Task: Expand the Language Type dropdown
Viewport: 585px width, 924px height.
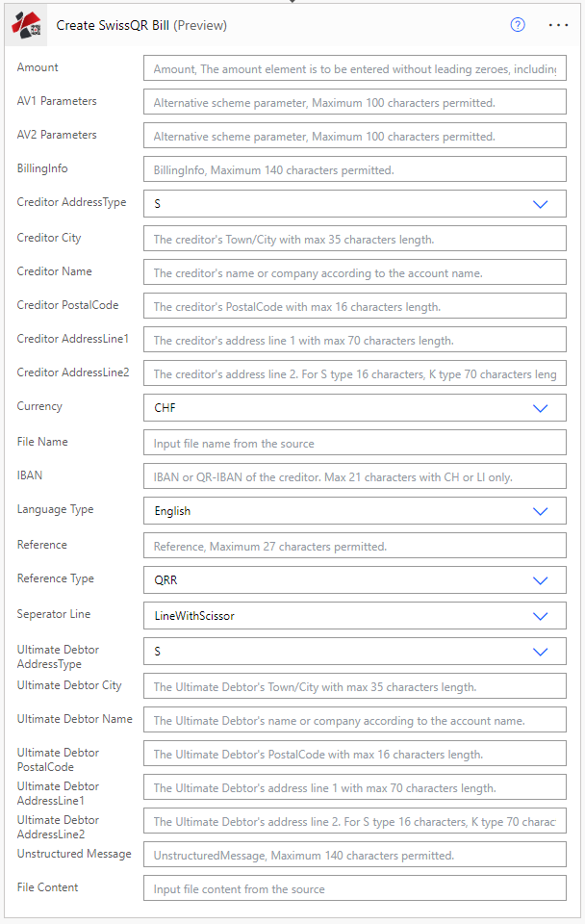Action: point(540,511)
